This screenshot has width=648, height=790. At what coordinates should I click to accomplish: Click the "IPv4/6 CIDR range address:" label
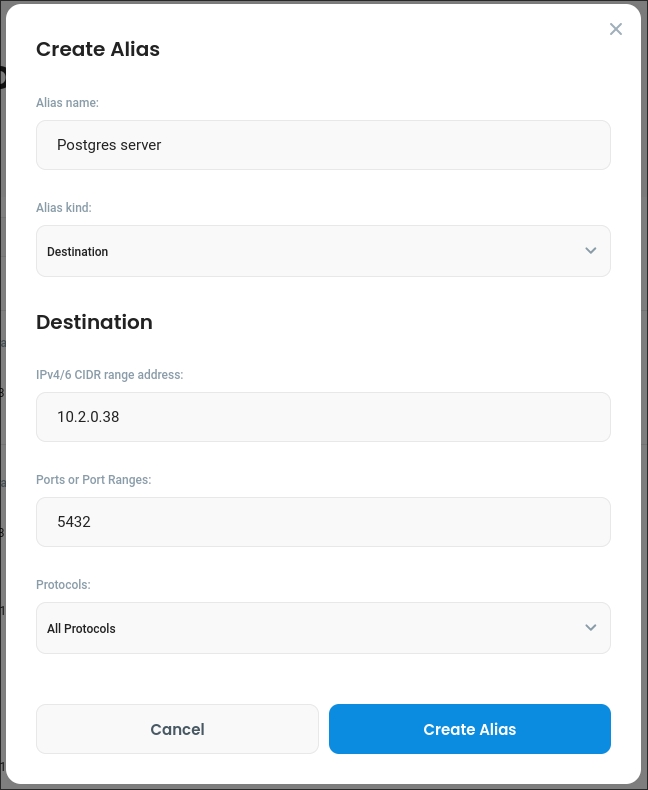109,374
